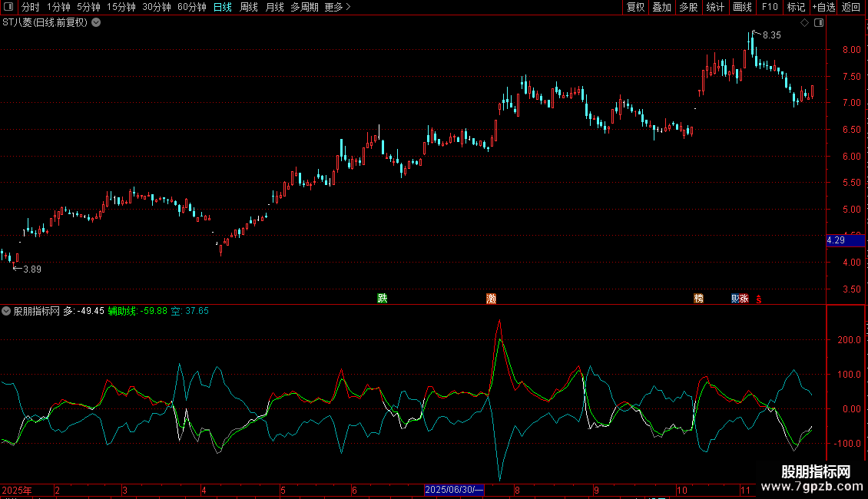Select the 30分钟 period tab
Screen dimensions: 868x499
(157, 7)
